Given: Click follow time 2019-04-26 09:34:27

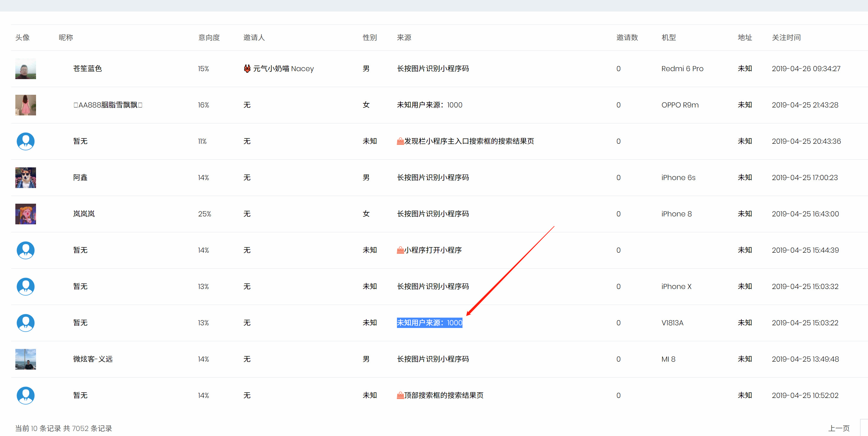Looking at the screenshot, I should coord(806,69).
